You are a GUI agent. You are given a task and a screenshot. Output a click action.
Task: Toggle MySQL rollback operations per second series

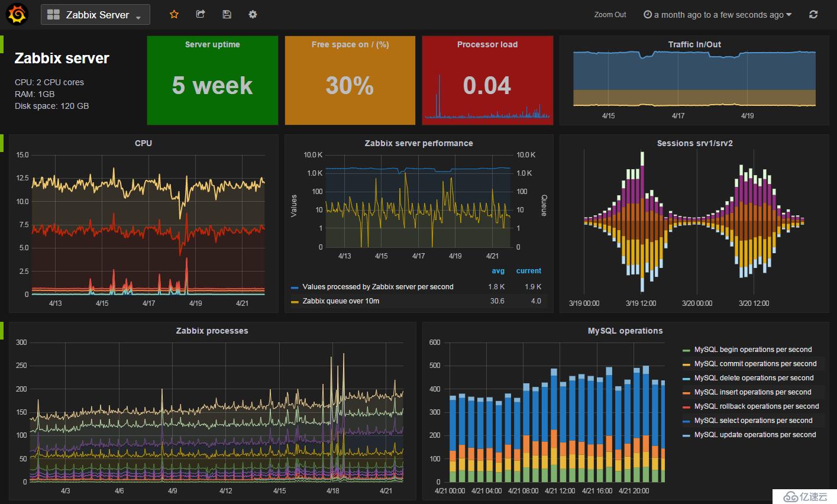757,406
